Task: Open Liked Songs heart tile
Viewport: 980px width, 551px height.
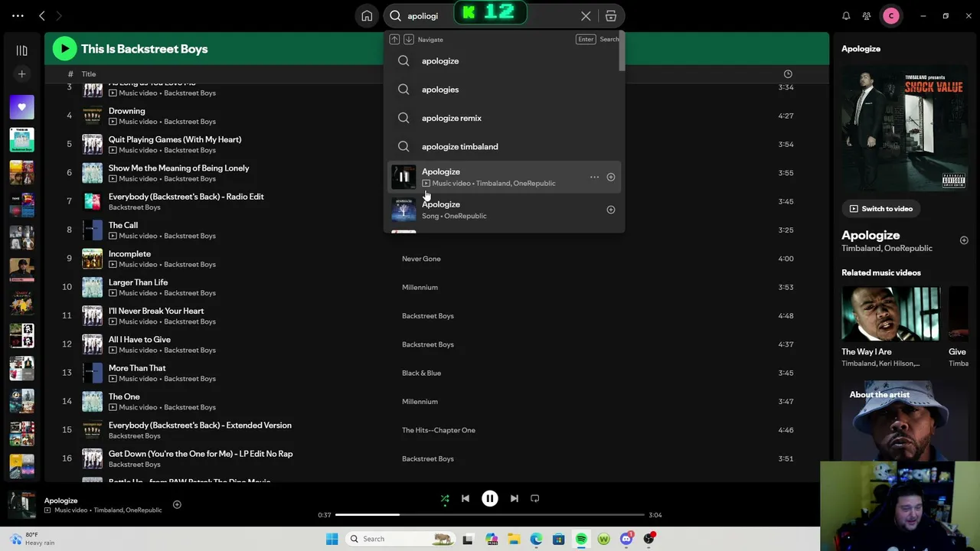Action: [21, 107]
